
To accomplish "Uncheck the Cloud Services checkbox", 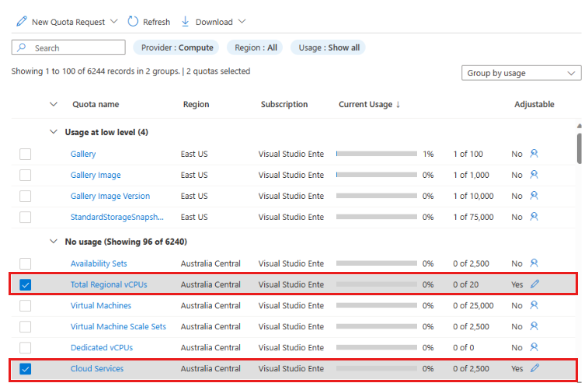I will 25,369.
